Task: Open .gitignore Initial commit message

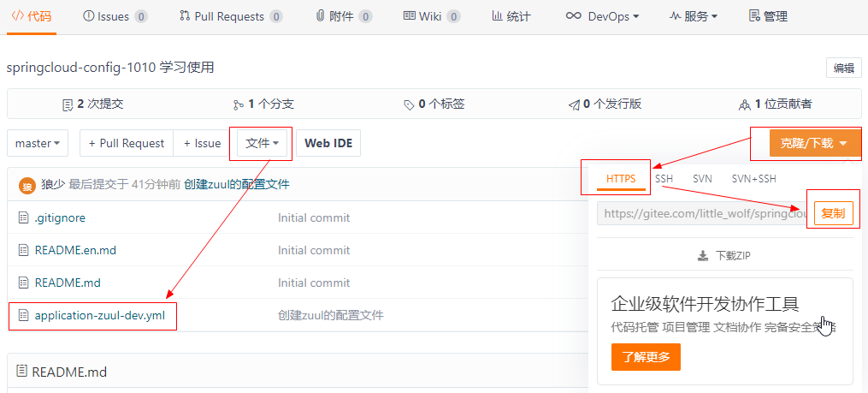Action: 314,217
